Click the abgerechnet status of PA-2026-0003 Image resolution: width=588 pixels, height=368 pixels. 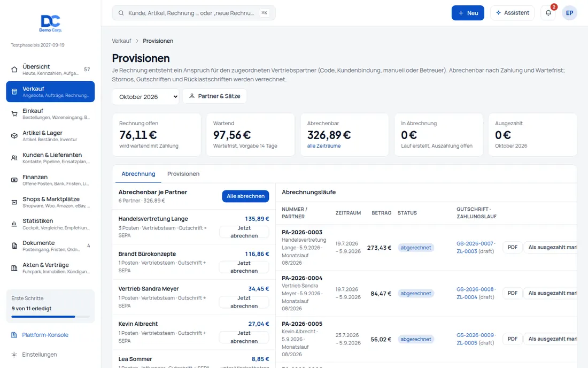(x=415, y=248)
